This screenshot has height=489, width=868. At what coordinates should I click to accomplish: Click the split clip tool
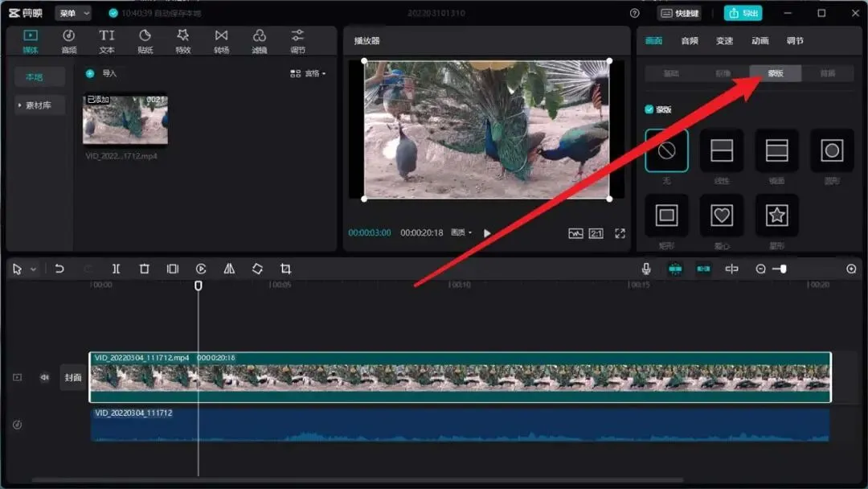tap(116, 269)
